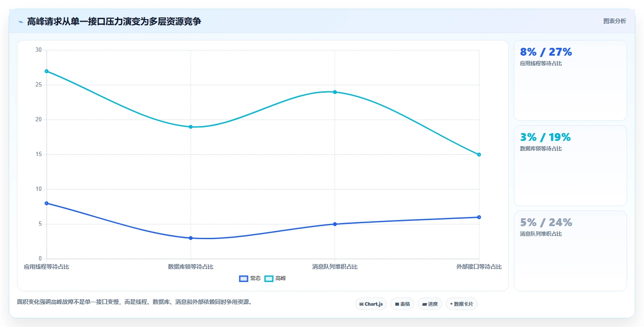Click the x-axis label 数据库锁等待占比
The image size is (644, 327).
point(191,267)
